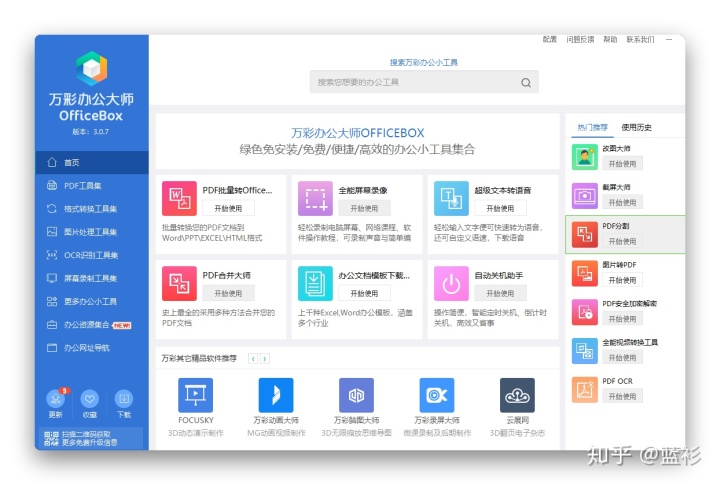The width and height of the screenshot is (720, 485).
Task: Open 图片处理工具集 sidebar entry
Action: click(92, 232)
